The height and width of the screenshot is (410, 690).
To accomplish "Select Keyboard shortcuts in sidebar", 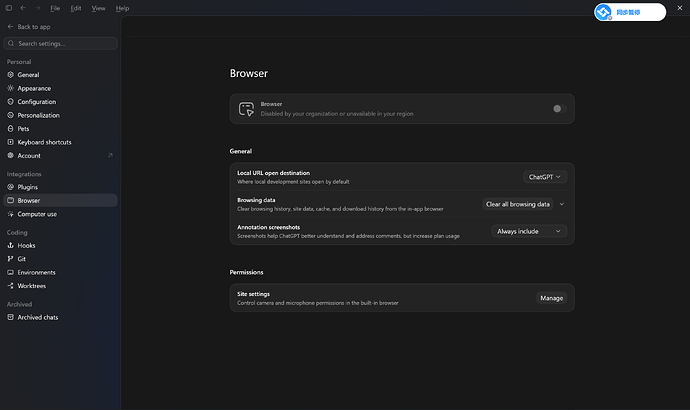I will click(60, 142).
